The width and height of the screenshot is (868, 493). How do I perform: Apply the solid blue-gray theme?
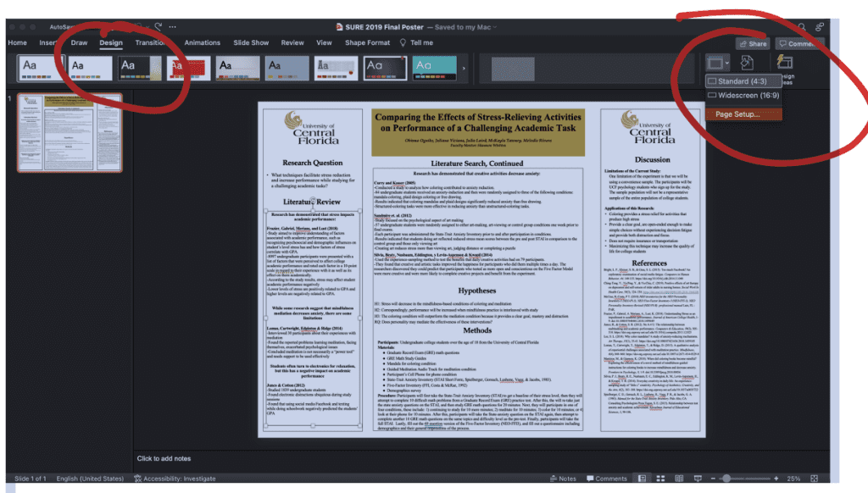[x=287, y=68]
